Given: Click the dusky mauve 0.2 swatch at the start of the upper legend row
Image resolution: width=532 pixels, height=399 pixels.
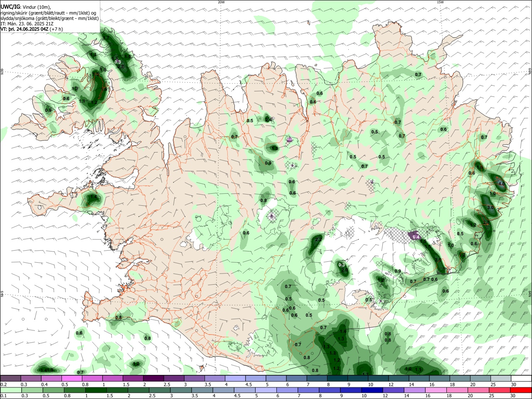Looking at the screenshot, I should click(x=10, y=378).
